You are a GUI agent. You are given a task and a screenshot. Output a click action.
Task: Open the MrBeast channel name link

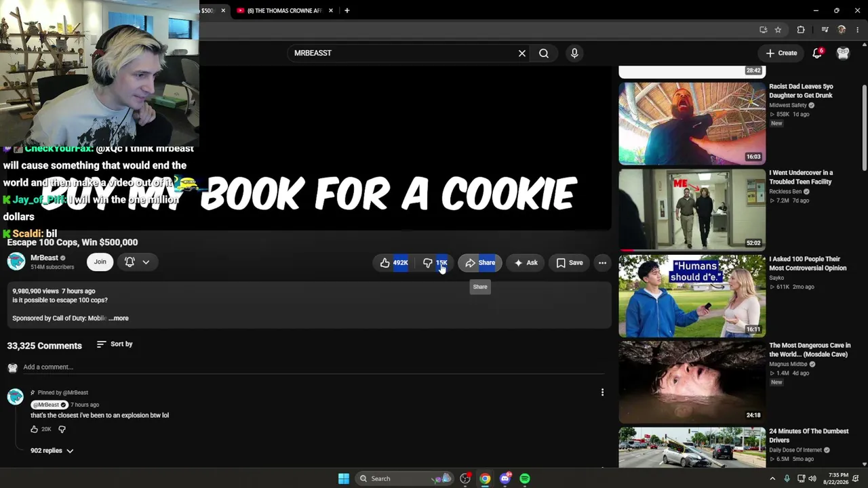(x=45, y=258)
